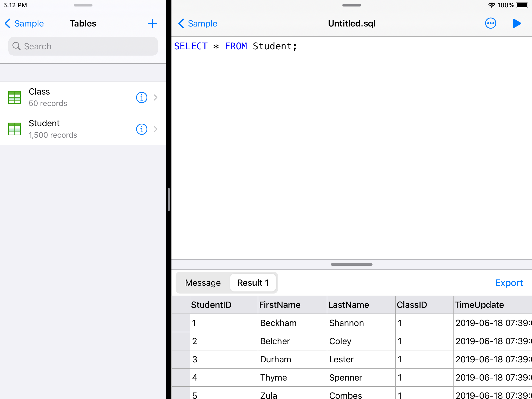Go back with the Sample chevron in Tables panel
The height and width of the screenshot is (399, 532).
click(24, 23)
